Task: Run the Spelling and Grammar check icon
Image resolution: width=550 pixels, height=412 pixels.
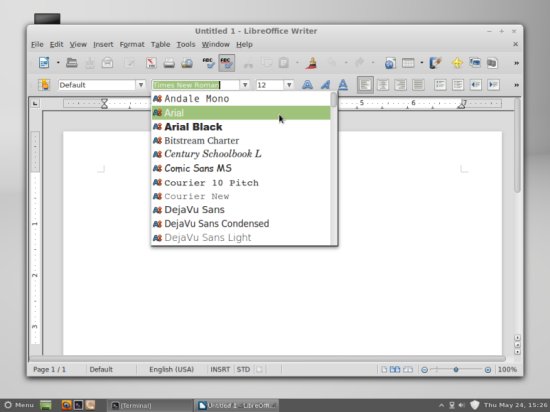Action: [209, 63]
